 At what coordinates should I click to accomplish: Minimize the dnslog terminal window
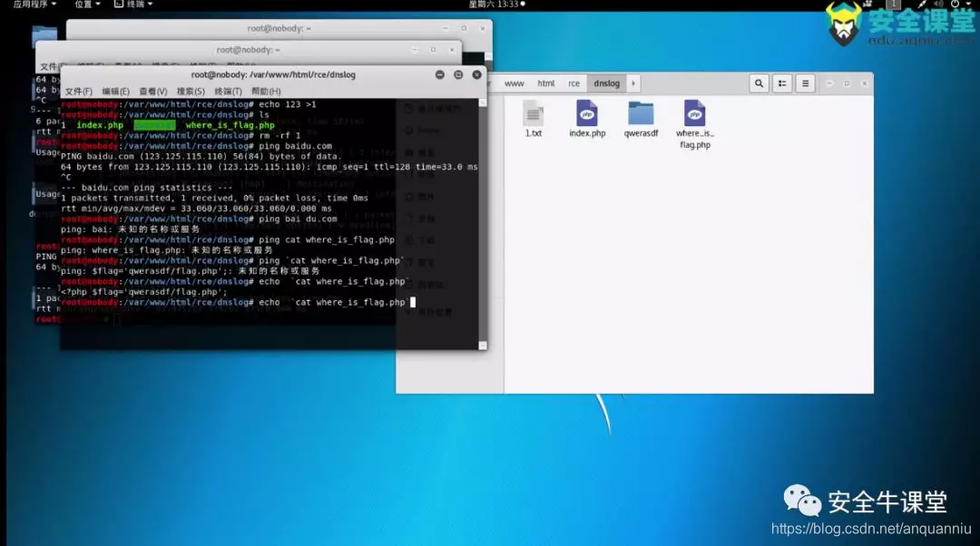tap(440, 74)
